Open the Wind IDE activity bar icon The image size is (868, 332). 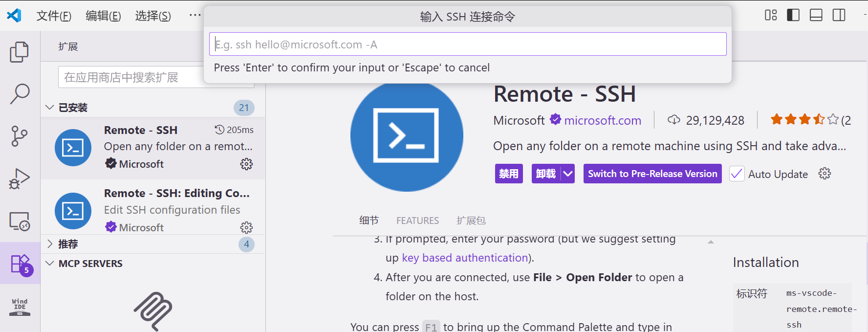click(x=20, y=307)
